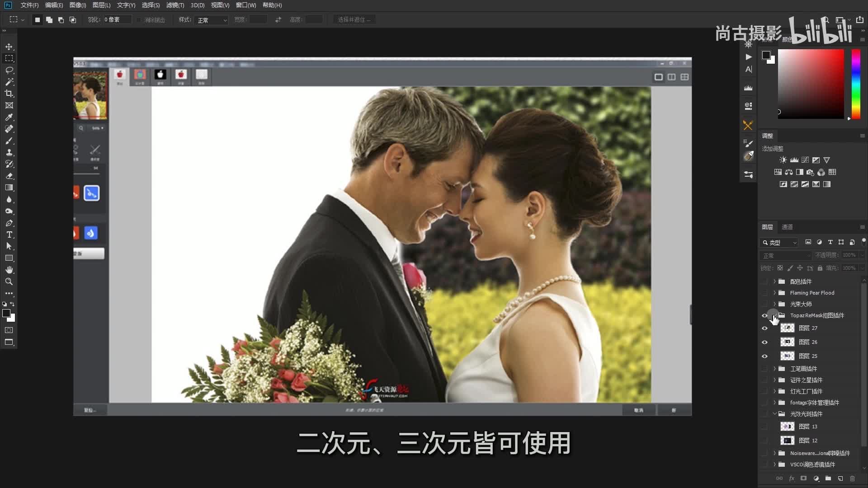Select the Move tool
Image resolution: width=868 pixels, height=488 pixels.
(x=9, y=47)
